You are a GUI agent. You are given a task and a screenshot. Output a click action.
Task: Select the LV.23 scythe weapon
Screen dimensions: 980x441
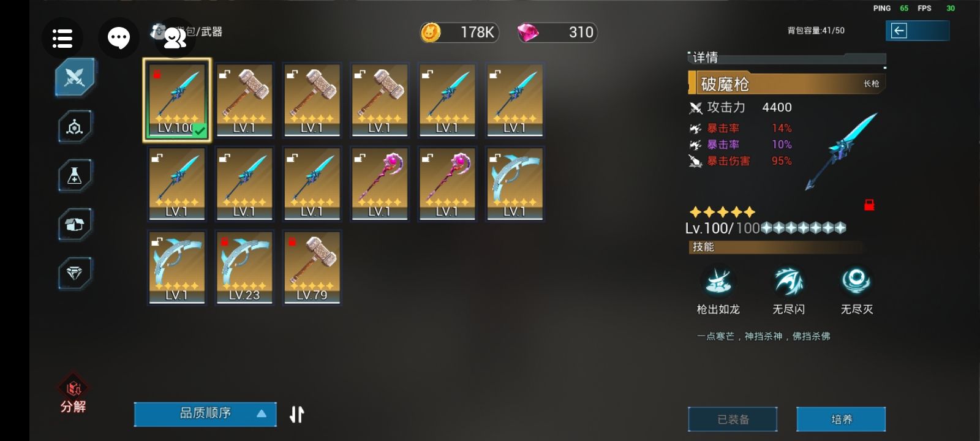[244, 267]
